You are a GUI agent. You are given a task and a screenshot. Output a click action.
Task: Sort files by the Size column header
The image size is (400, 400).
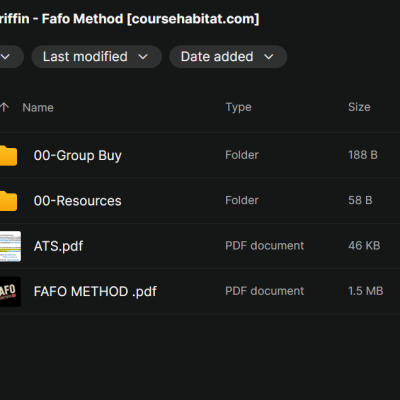point(359,107)
